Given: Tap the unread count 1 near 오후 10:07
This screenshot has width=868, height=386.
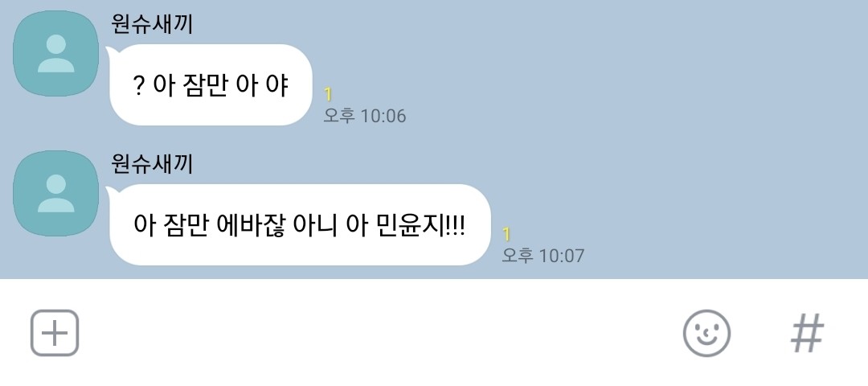Looking at the screenshot, I should (506, 234).
